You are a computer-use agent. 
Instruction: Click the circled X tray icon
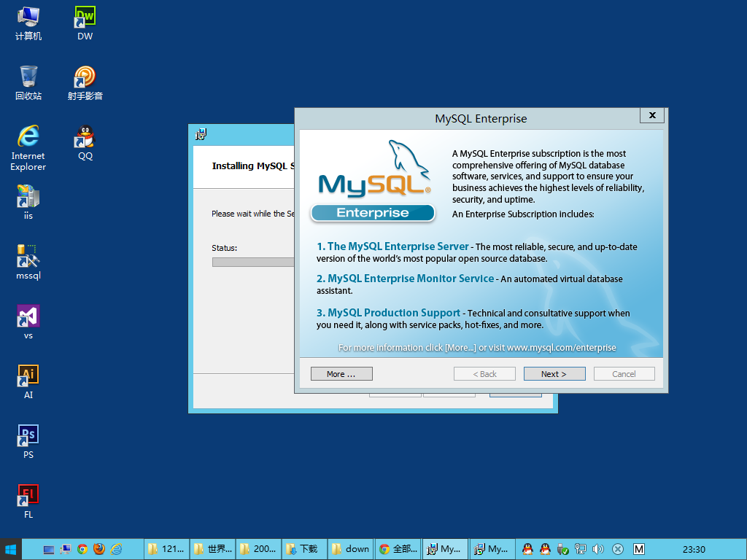(618, 549)
